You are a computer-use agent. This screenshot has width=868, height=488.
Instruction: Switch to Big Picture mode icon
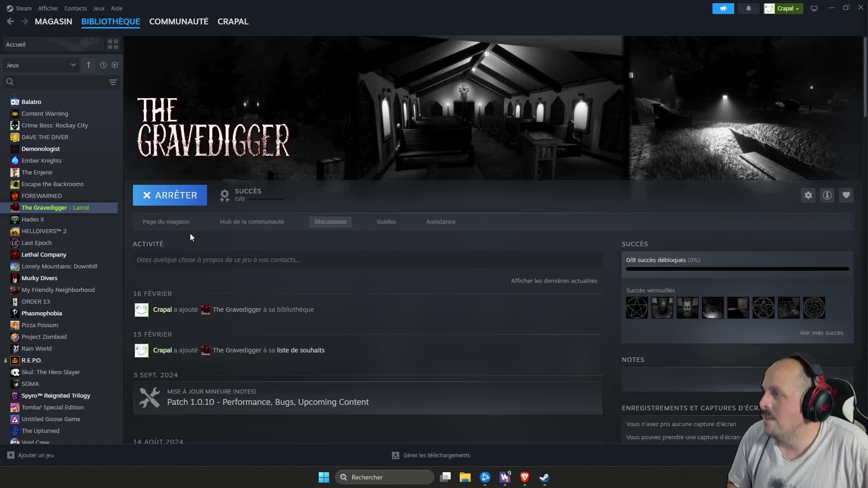coord(814,8)
